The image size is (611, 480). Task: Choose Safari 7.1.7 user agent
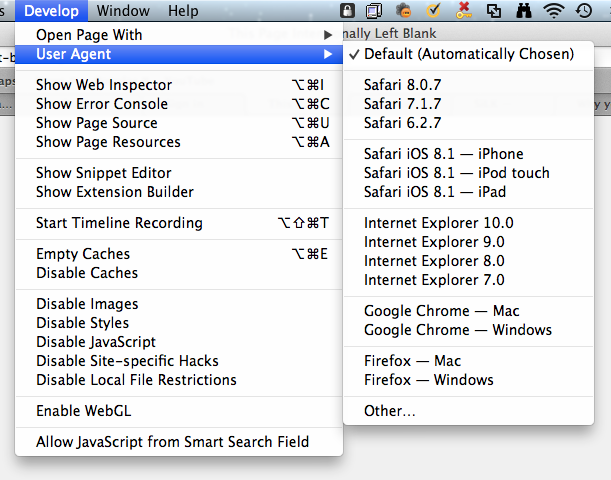click(468, 104)
